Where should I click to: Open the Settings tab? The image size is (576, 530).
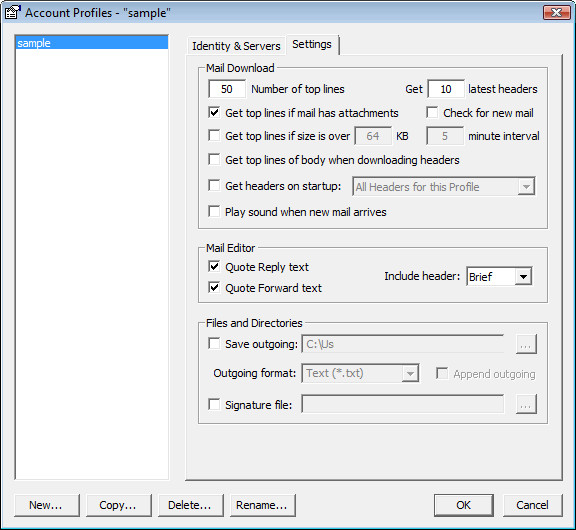pyautogui.click(x=312, y=44)
